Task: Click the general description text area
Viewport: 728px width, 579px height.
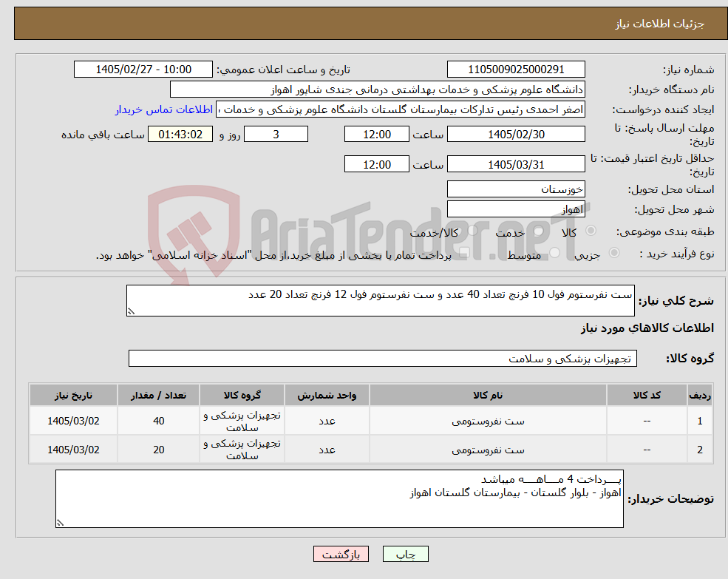Action: pyautogui.click(x=380, y=301)
